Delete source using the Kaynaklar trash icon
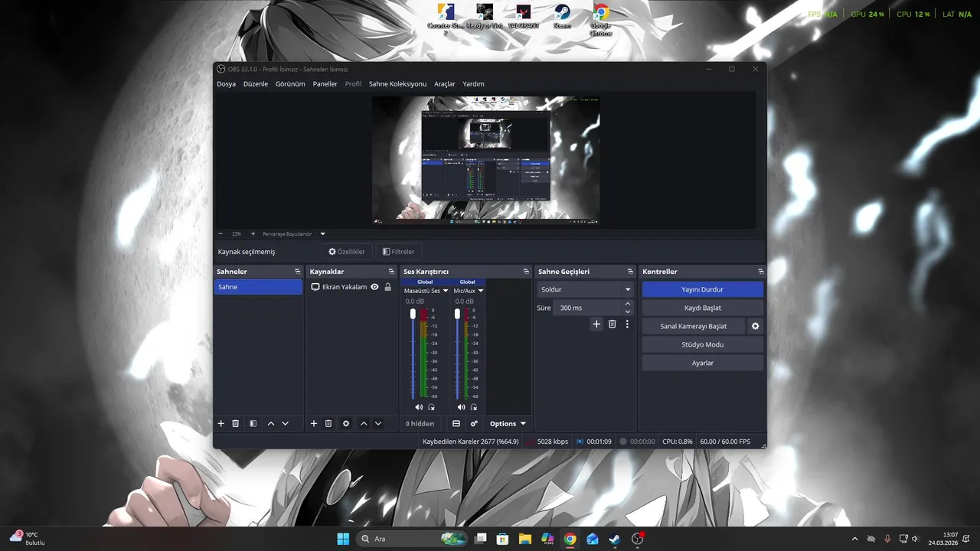The height and width of the screenshot is (551, 980). (328, 423)
